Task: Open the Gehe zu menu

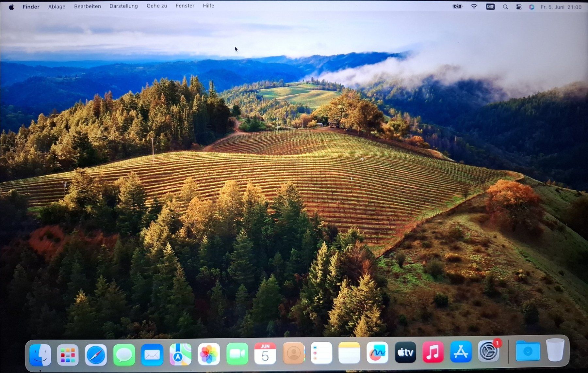Action: [157, 6]
